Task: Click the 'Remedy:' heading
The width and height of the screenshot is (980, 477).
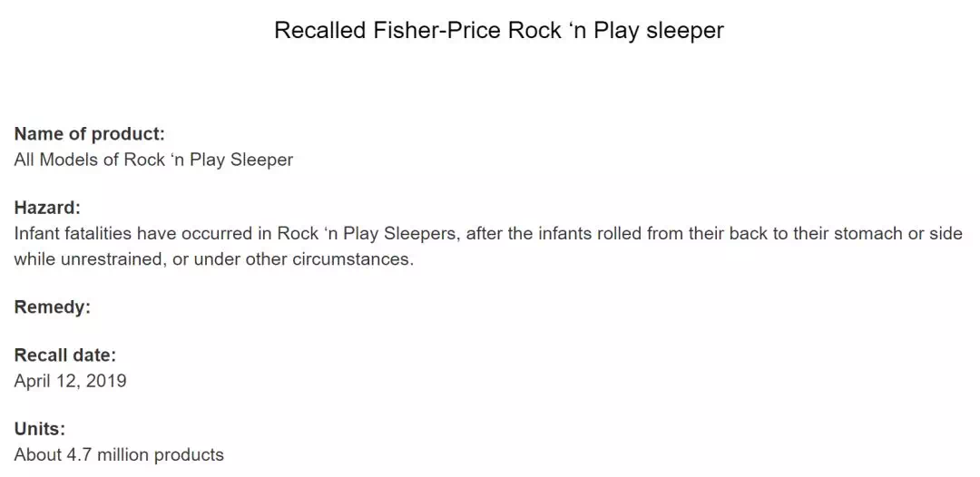Action: pyautogui.click(x=53, y=307)
